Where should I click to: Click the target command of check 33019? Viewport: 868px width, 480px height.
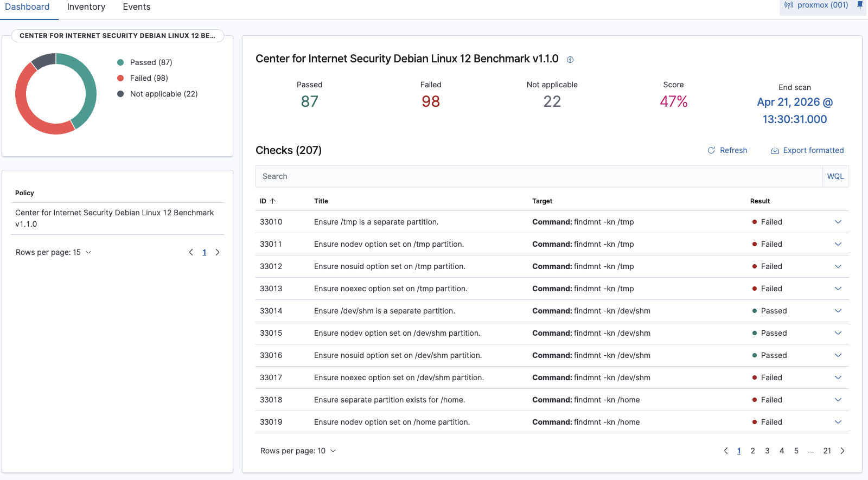(x=586, y=422)
